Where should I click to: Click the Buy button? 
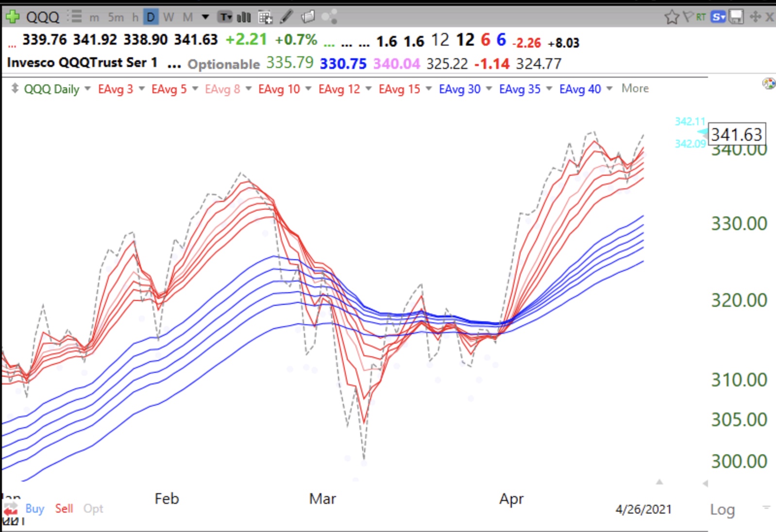34,509
